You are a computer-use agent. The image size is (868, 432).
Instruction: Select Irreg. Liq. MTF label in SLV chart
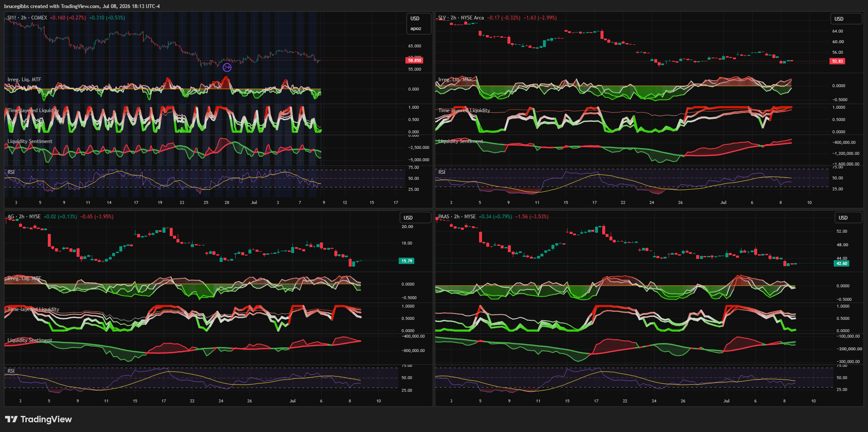(455, 80)
